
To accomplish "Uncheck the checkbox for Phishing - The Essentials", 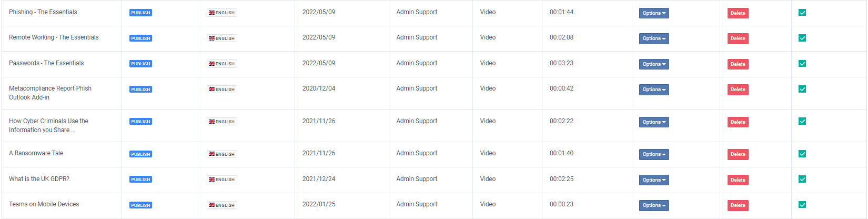I will (802, 13).
